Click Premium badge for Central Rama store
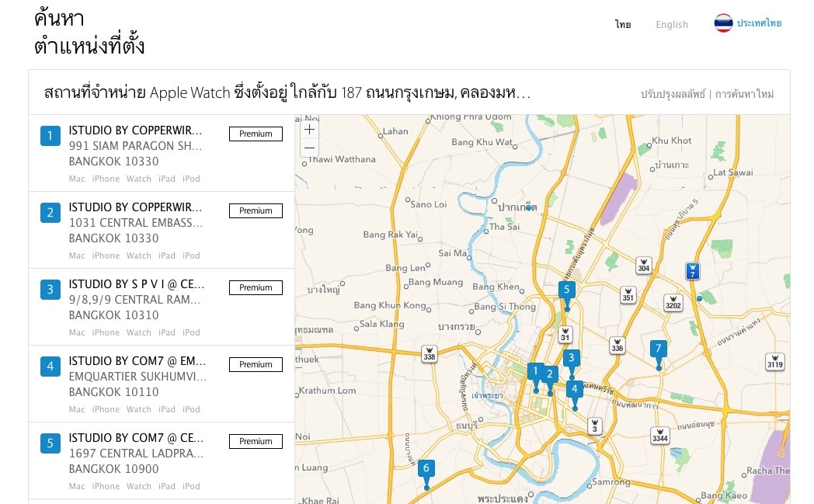The height and width of the screenshot is (504, 814). click(256, 287)
